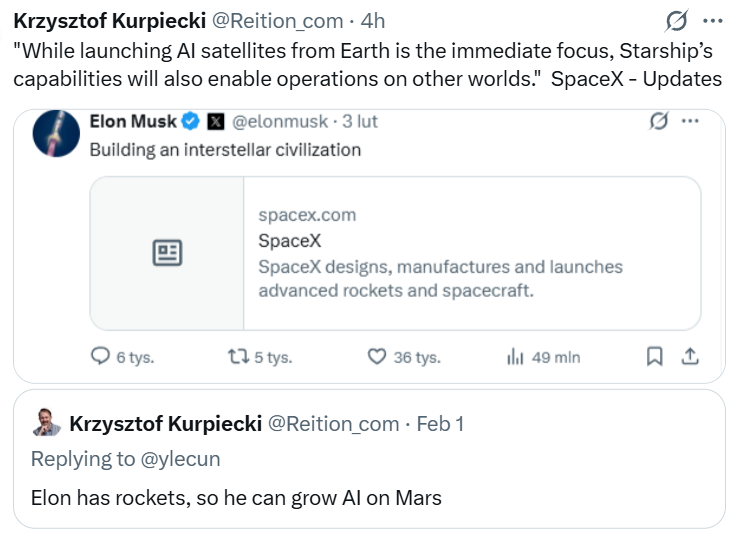Click the share upload icon on quoted post
This screenshot has height=539, width=737.
pyautogui.click(x=689, y=356)
